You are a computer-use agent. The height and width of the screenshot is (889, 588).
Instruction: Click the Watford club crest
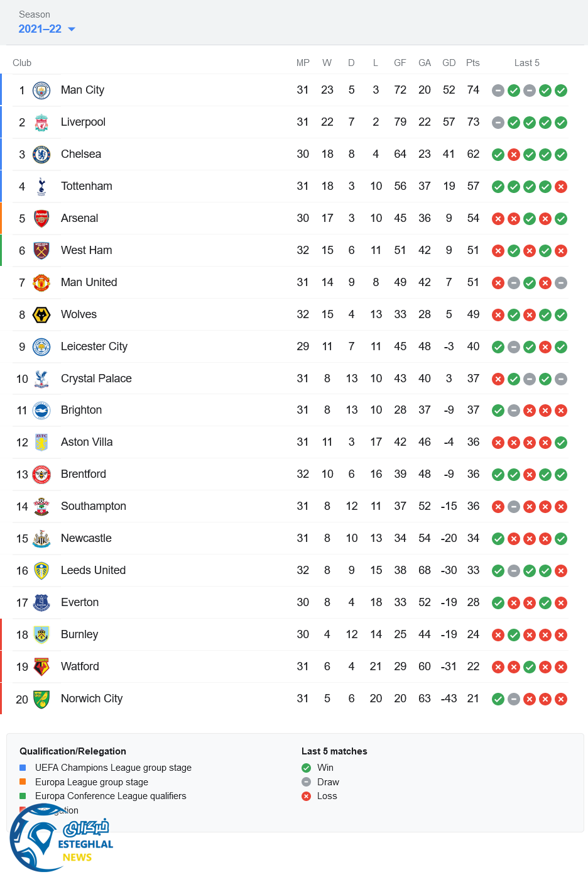click(x=41, y=667)
